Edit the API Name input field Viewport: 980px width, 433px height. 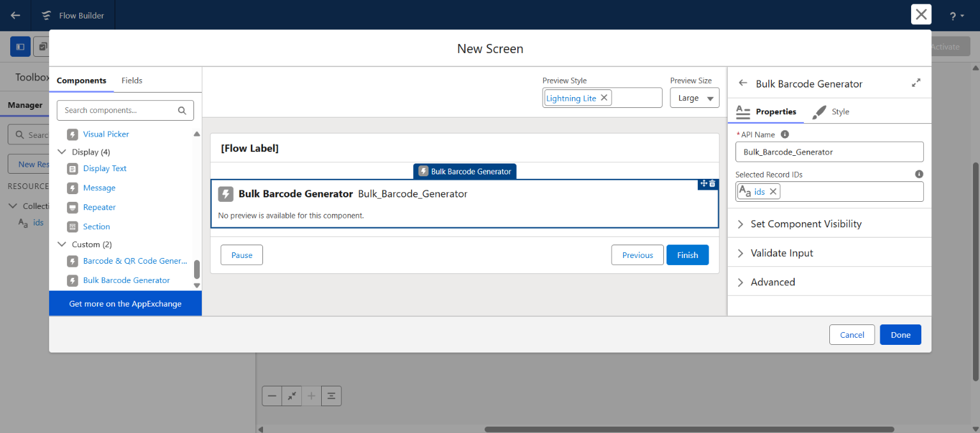click(x=829, y=152)
